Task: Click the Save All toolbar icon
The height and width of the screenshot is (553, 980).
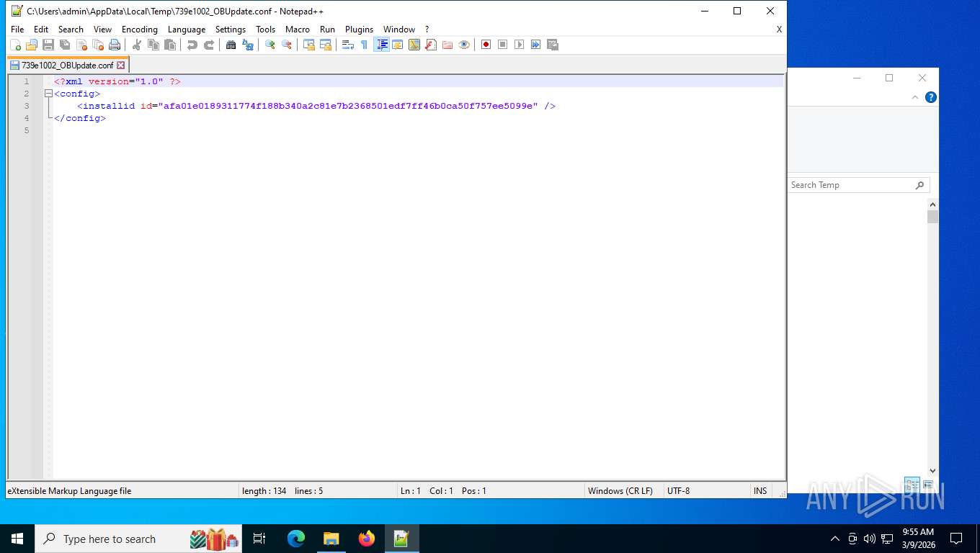Action: click(x=65, y=45)
